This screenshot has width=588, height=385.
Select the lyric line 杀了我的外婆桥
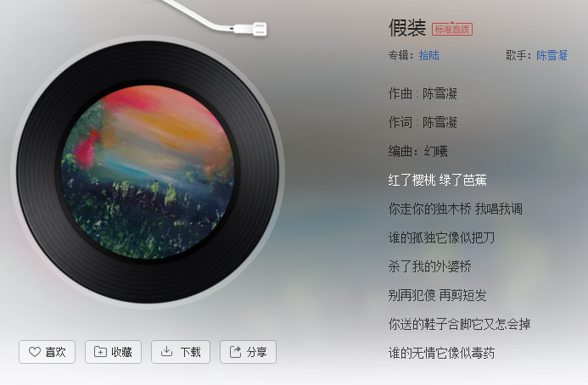[429, 266]
